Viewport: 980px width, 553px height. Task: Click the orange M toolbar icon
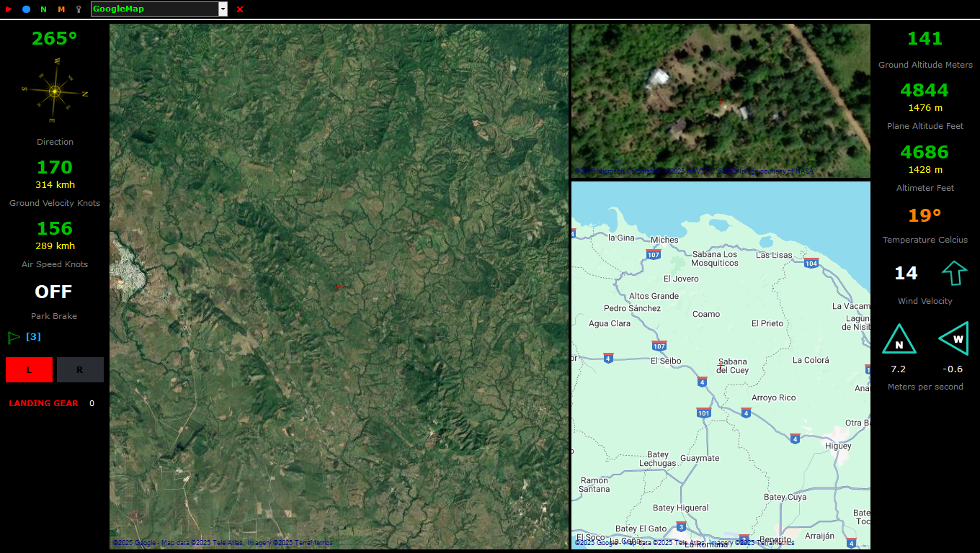click(61, 9)
